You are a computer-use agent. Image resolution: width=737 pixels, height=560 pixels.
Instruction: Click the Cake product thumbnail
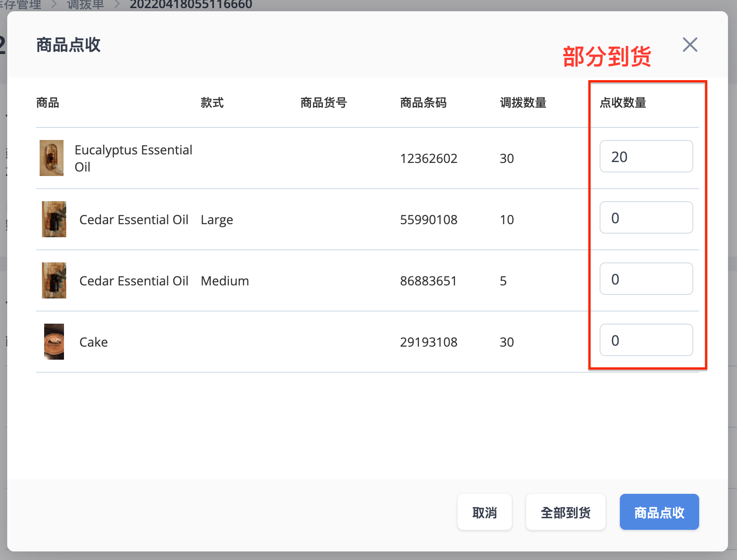[54, 342]
